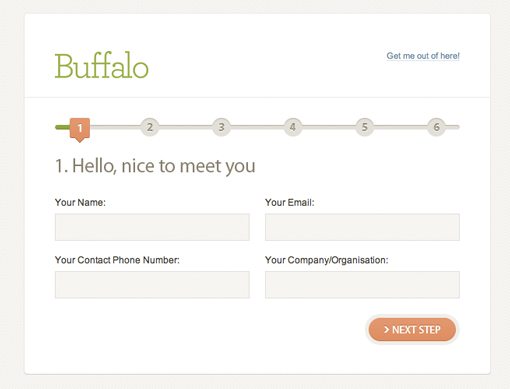Jump to step 3 circle
This screenshot has height=389, width=510.
[221, 127]
